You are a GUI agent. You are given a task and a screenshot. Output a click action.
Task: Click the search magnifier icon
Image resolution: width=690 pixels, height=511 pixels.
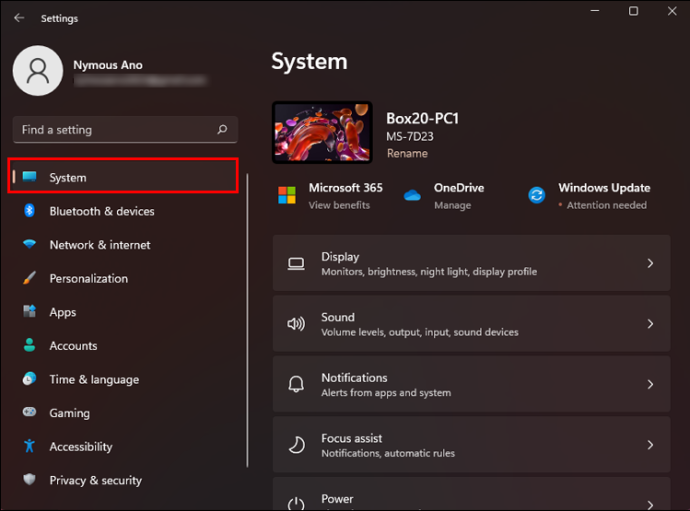(x=222, y=129)
